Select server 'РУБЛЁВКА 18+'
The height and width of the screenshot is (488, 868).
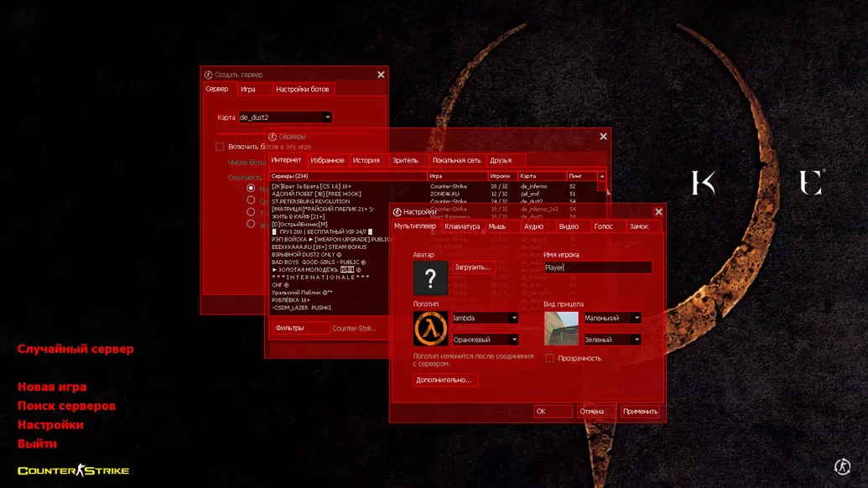(330, 300)
